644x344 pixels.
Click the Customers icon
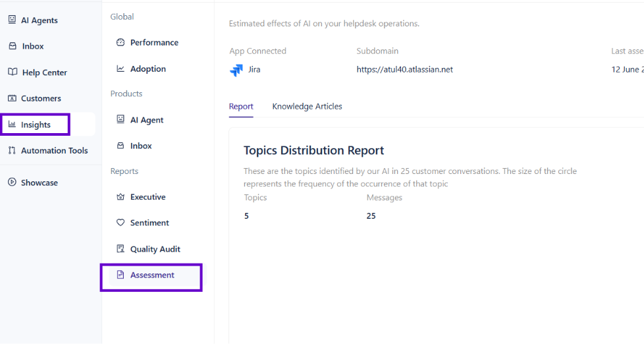point(13,98)
